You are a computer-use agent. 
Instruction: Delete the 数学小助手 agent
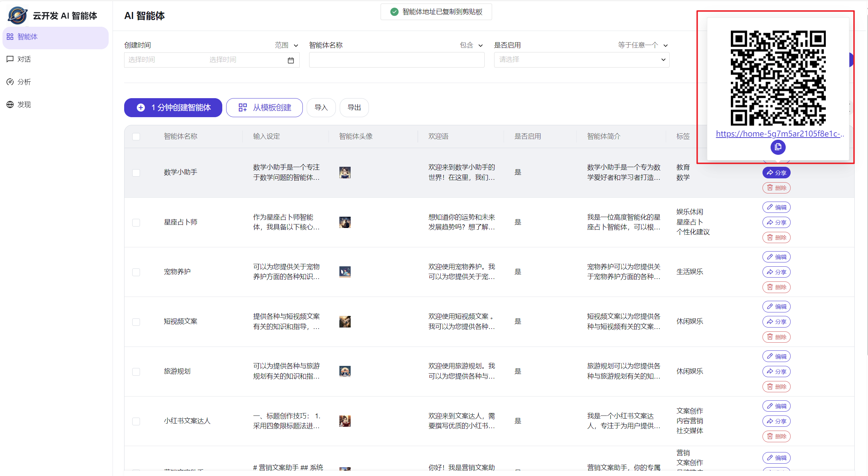776,188
